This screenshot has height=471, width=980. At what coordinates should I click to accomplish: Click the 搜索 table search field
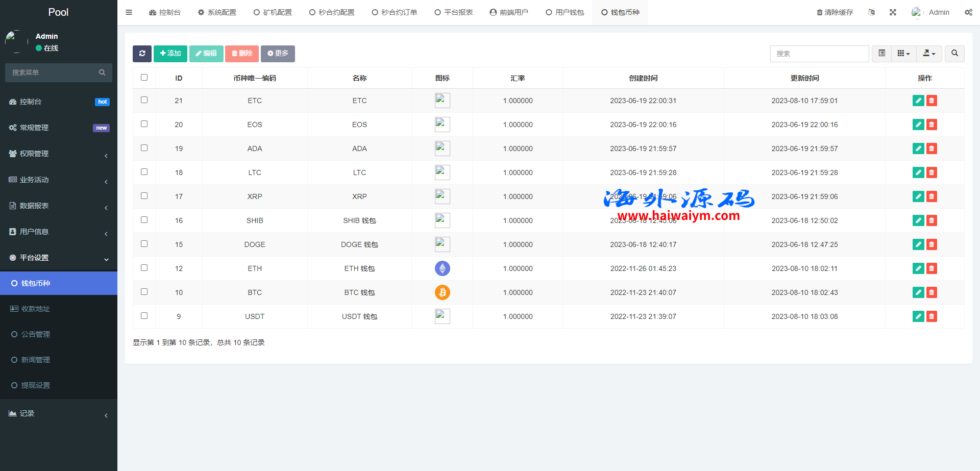click(x=819, y=54)
